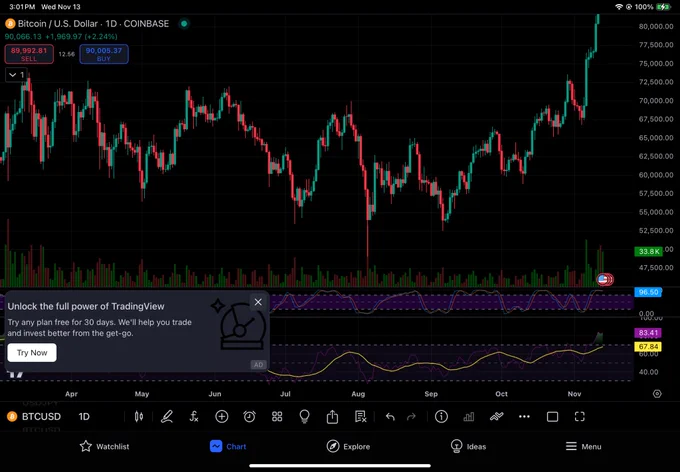Tap the green market status dot
680x472 pixels.
click(184, 24)
